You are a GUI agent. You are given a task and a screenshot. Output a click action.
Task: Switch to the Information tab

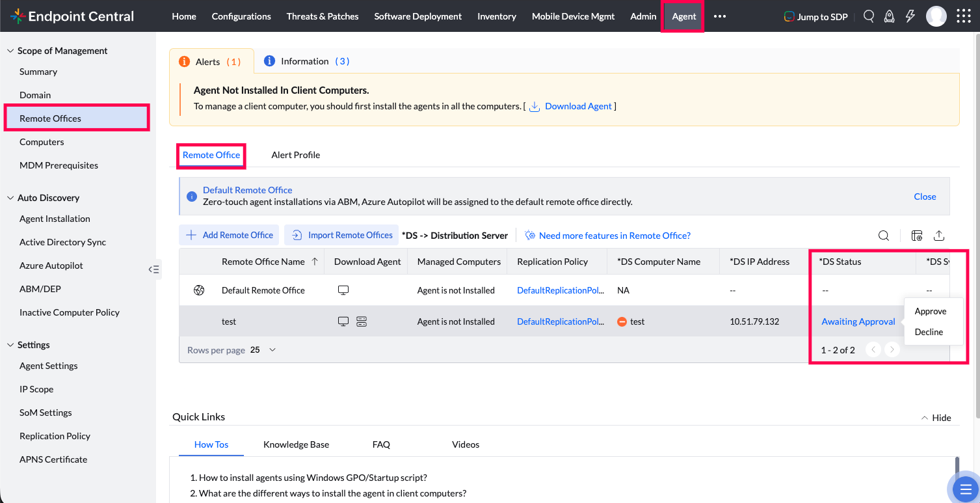tap(306, 61)
